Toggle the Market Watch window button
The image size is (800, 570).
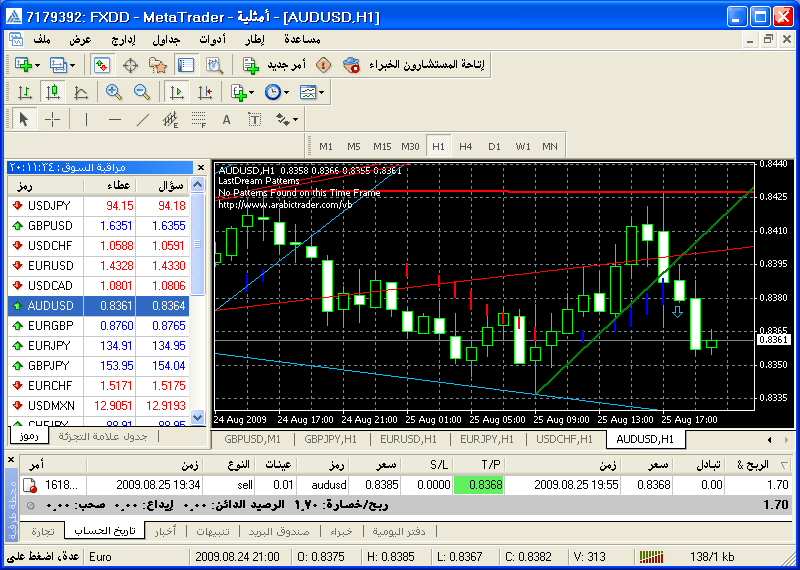(102, 65)
